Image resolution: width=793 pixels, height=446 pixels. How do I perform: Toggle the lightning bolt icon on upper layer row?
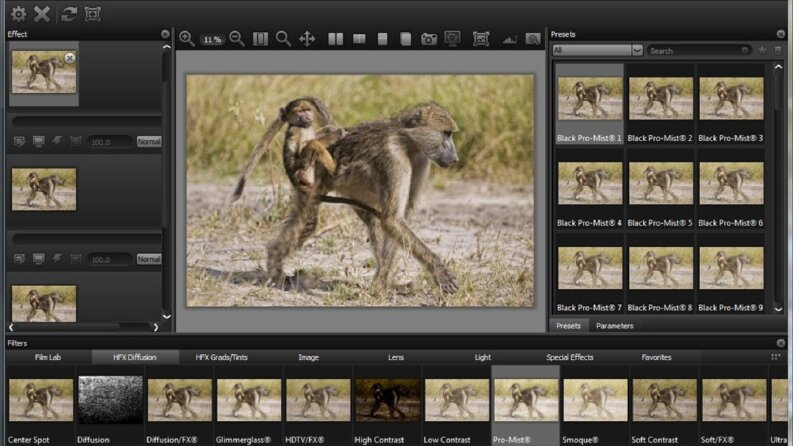[x=57, y=141]
